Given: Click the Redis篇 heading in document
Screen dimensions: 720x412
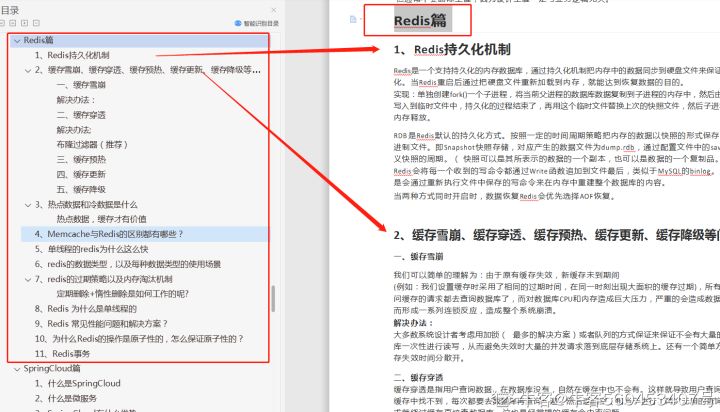Looking at the screenshot, I should tap(420, 20).
